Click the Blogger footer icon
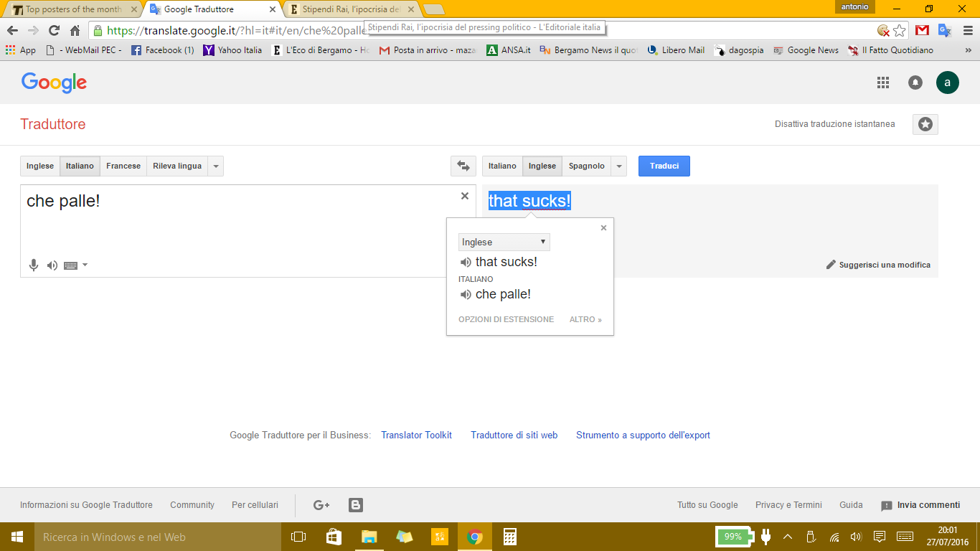 point(356,505)
